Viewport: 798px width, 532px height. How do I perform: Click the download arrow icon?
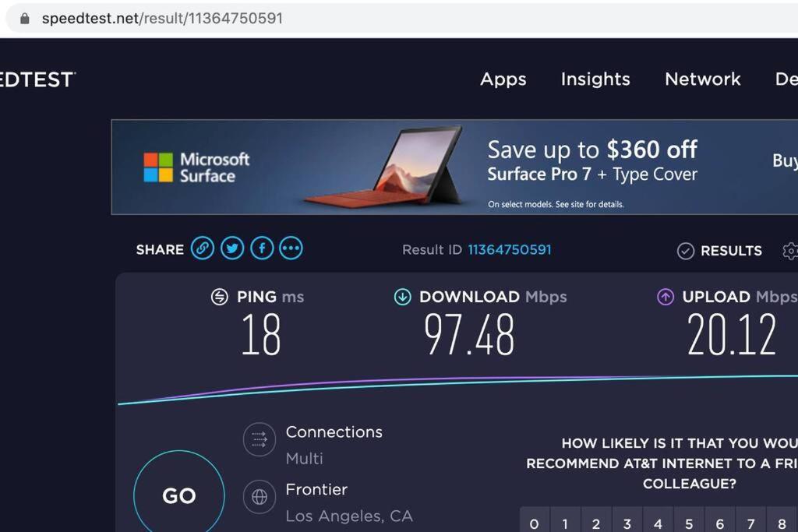click(x=402, y=297)
